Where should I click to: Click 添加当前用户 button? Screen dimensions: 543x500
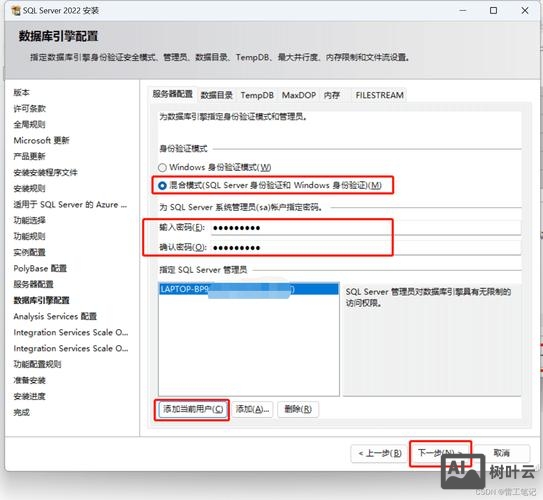[193, 409]
